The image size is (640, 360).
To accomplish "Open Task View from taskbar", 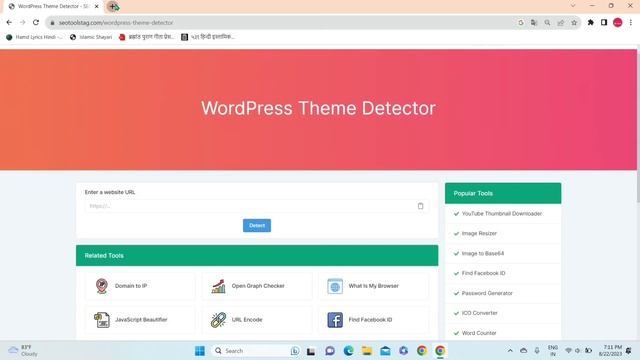I will tap(311, 351).
